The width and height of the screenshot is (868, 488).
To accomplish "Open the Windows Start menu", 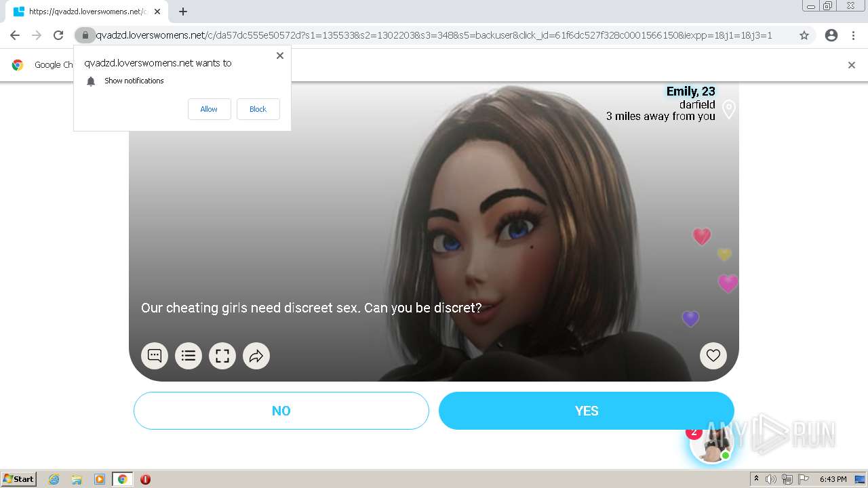I will (19, 479).
